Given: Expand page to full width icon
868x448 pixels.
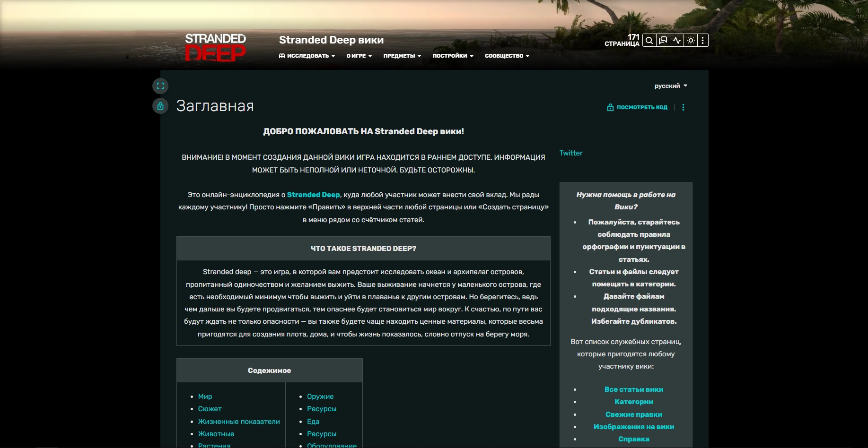Looking at the screenshot, I should (x=160, y=86).
